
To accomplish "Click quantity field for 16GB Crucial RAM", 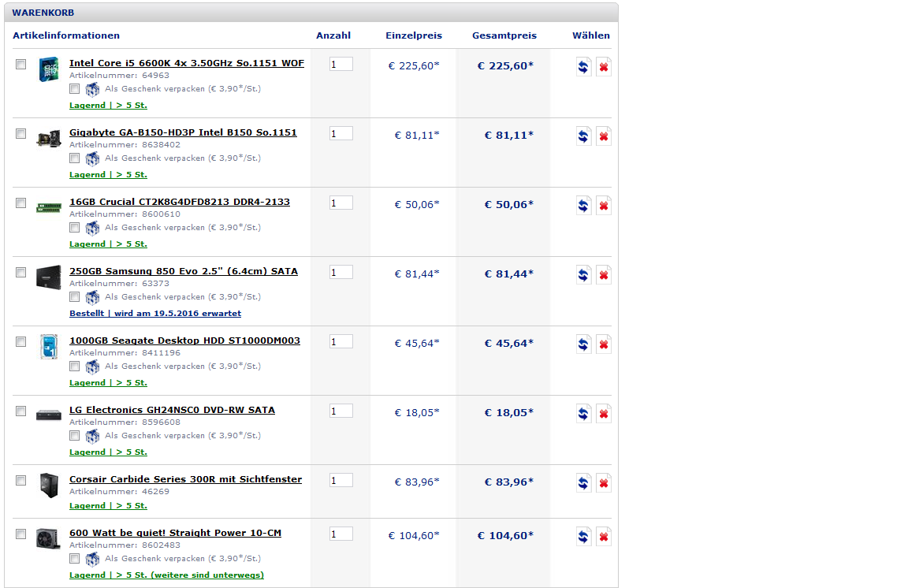I will click(x=341, y=203).
